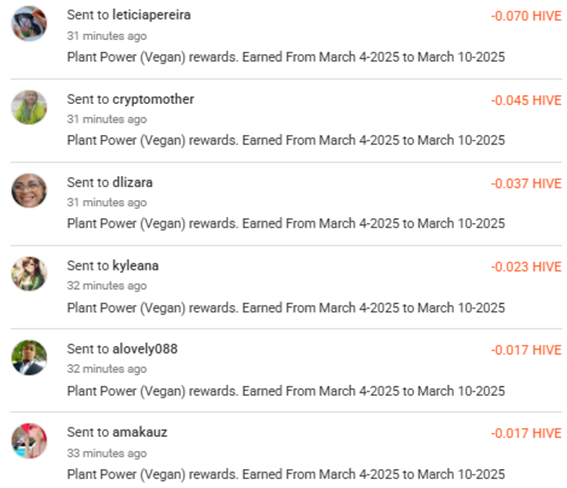Viewport: 567px width, 488px height.
Task: Select the -0.070 HIVE amount
Action: tap(526, 16)
